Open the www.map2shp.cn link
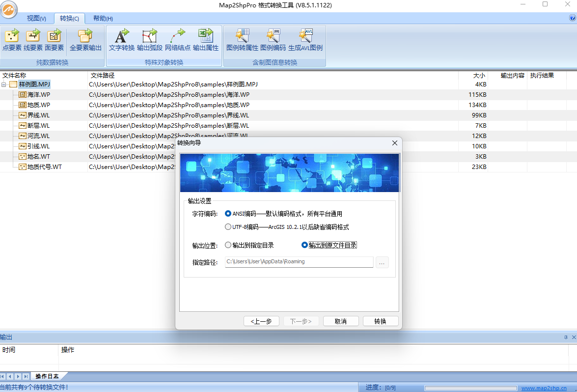 [x=544, y=388]
